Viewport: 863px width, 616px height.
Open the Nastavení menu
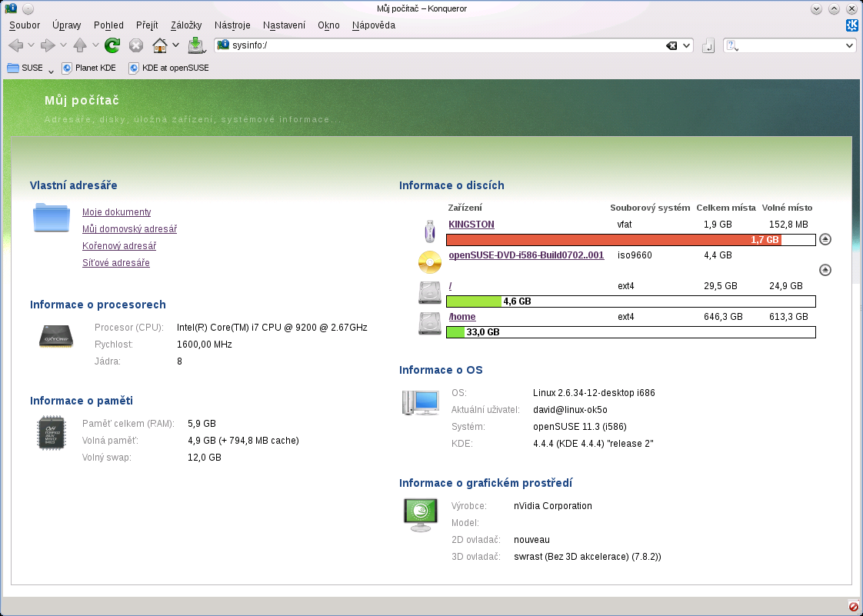pyautogui.click(x=284, y=25)
